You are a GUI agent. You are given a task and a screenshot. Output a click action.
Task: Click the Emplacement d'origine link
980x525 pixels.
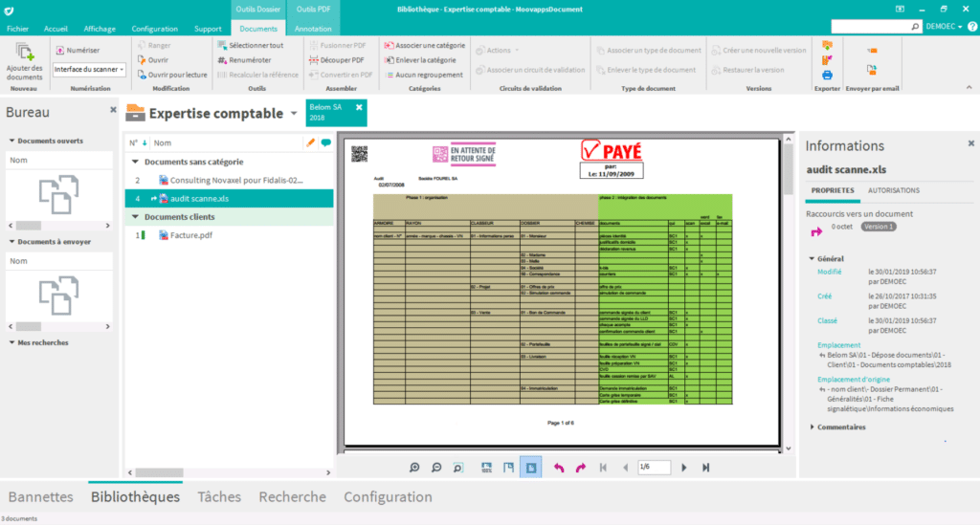tap(853, 380)
